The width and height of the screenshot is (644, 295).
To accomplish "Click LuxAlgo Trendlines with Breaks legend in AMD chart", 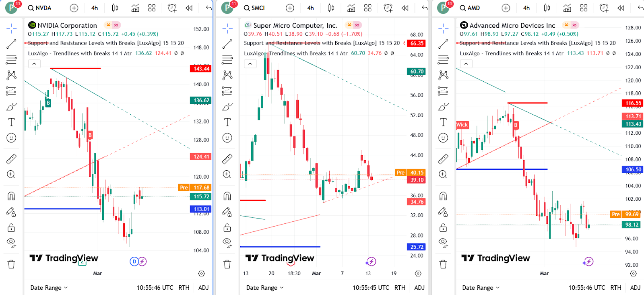I will click(x=512, y=53).
